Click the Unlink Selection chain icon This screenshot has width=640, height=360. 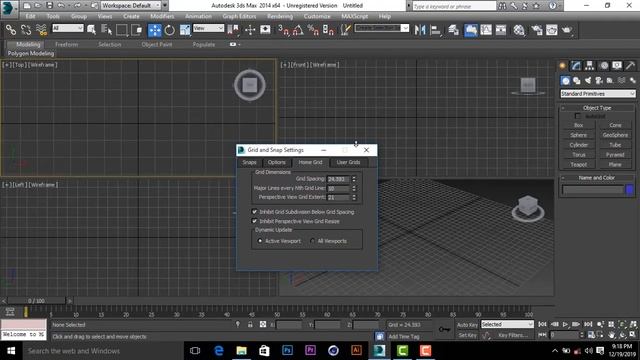coord(26,30)
